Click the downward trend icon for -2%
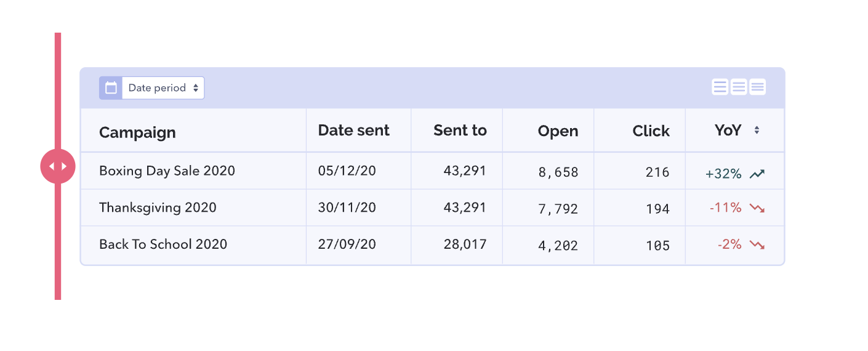The width and height of the screenshot is (868, 351). click(757, 245)
